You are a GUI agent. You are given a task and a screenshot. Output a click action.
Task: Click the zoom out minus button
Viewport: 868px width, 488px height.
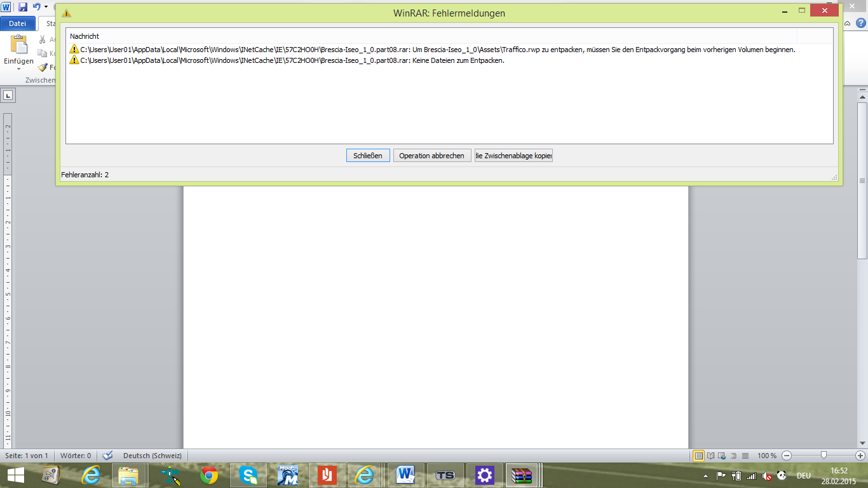[x=787, y=456]
